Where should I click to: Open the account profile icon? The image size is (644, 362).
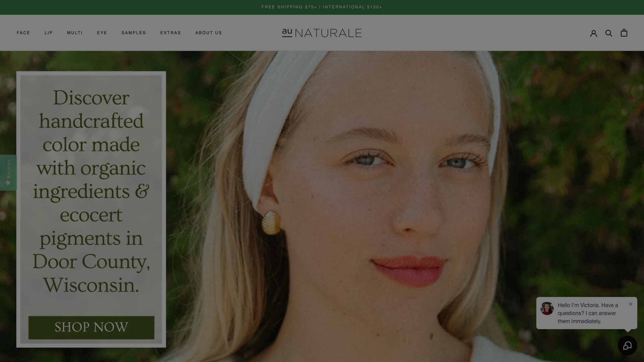point(594,33)
